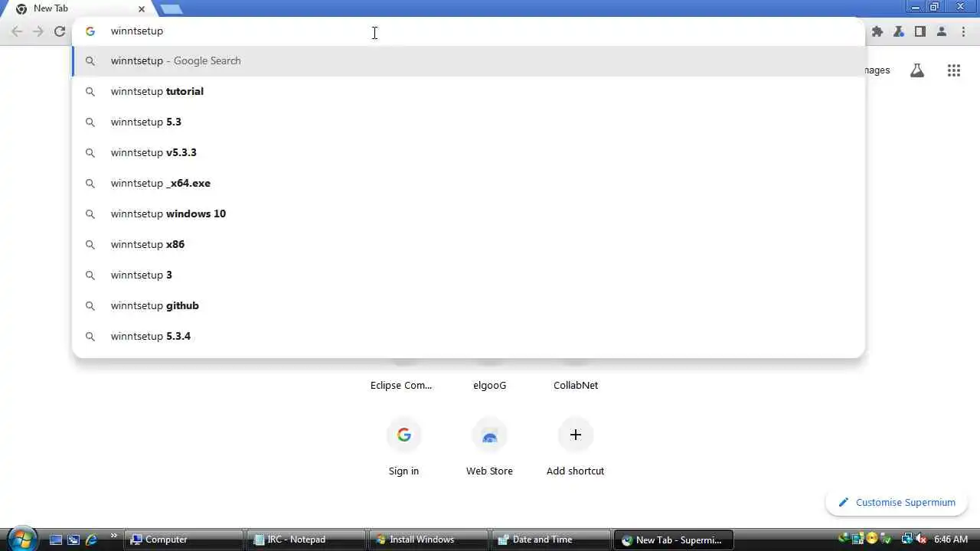Pick the 'winntsetup x86' suggestion

[x=469, y=244]
